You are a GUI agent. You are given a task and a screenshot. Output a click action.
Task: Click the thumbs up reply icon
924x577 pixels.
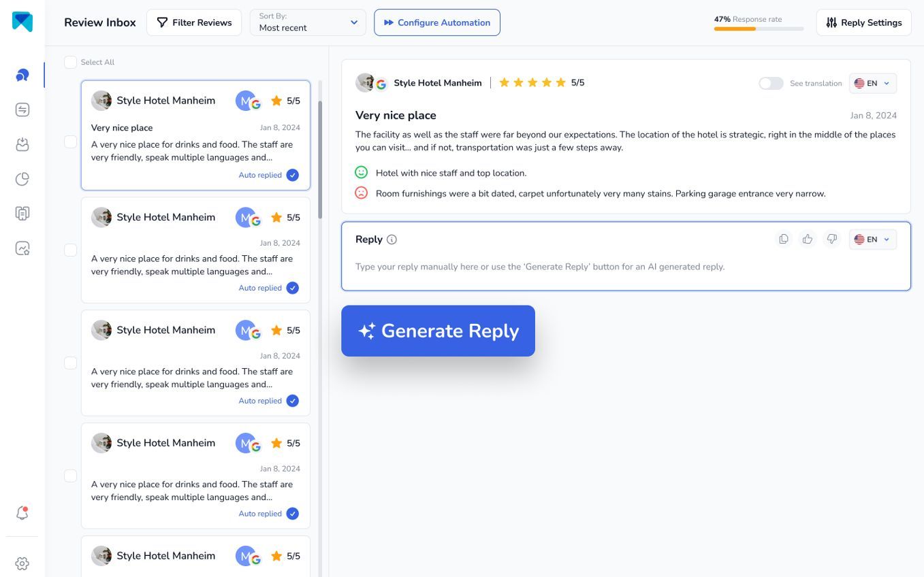pos(808,239)
